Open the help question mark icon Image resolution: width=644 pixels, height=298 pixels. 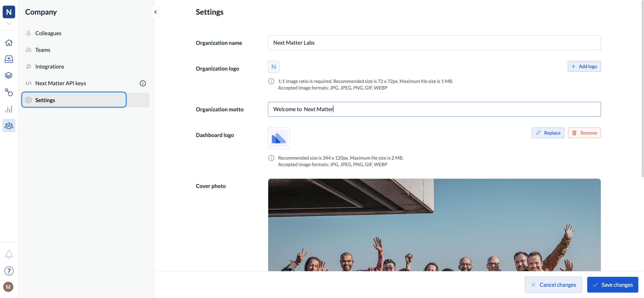9,271
